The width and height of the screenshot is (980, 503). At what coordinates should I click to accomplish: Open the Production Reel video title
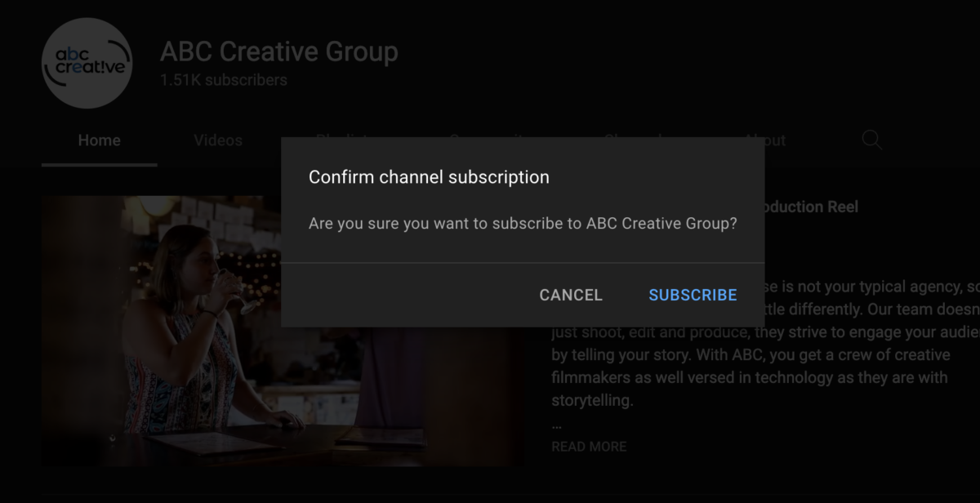[x=808, y=207]
